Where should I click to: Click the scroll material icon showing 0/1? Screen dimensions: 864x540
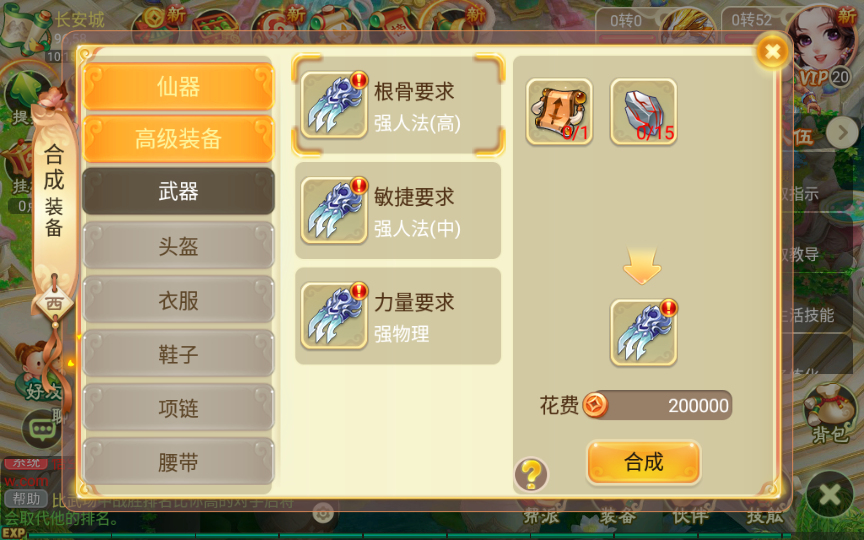pos(559,112)
